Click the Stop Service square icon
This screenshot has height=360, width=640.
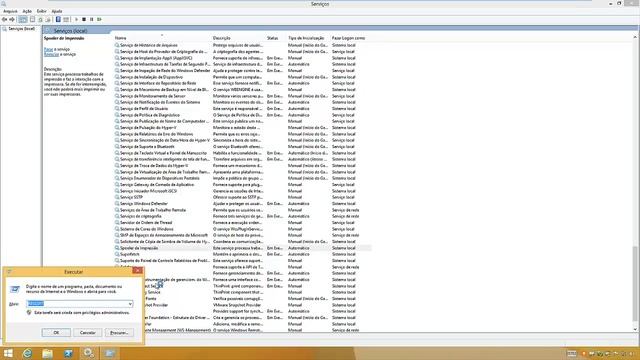(84, 19)
